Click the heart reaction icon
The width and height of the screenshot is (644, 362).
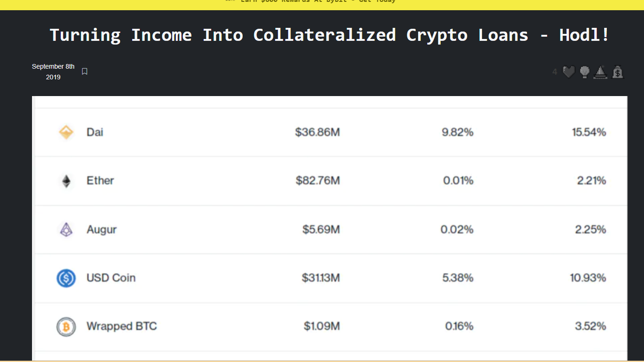(x=568, y=72)
